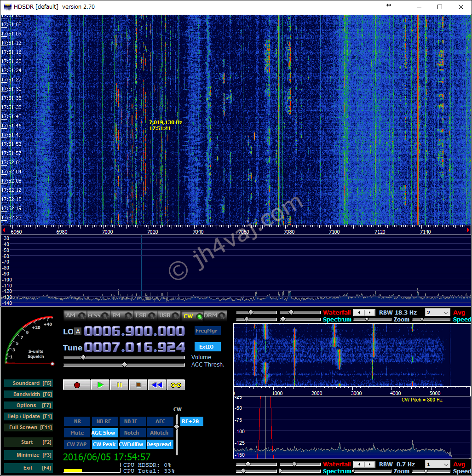Viewport: 472px width, 476px height.
Task: Open the FreqMgr frequency manager
Action: point(207,331)
